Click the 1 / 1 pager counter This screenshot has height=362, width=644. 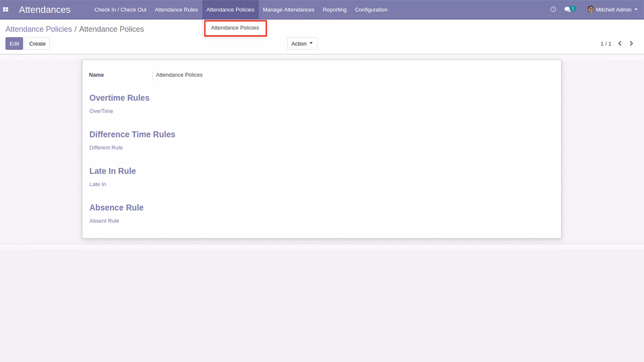[x=606, y=43]
